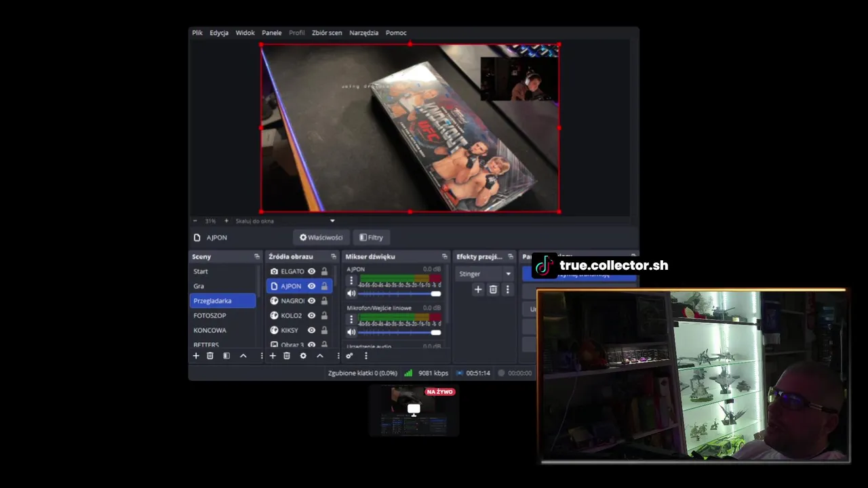Select the Start scene
This screenshot has width=868, height=488.
[x=223, y=271]
